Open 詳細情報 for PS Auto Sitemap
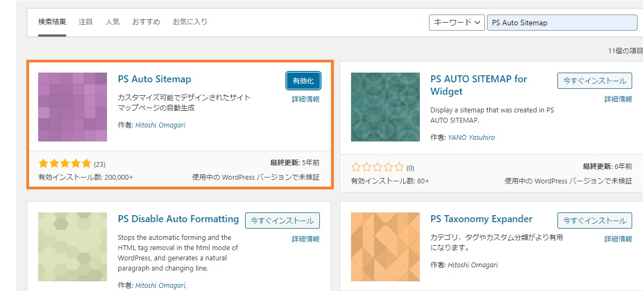The width and height of the screenshot is (644, 291). coord(305,99)
